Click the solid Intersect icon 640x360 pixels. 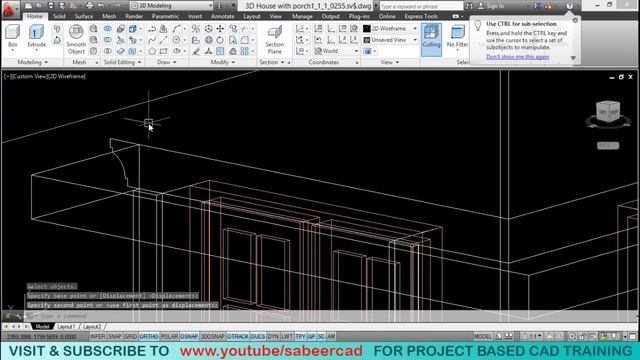pos(108,51)
